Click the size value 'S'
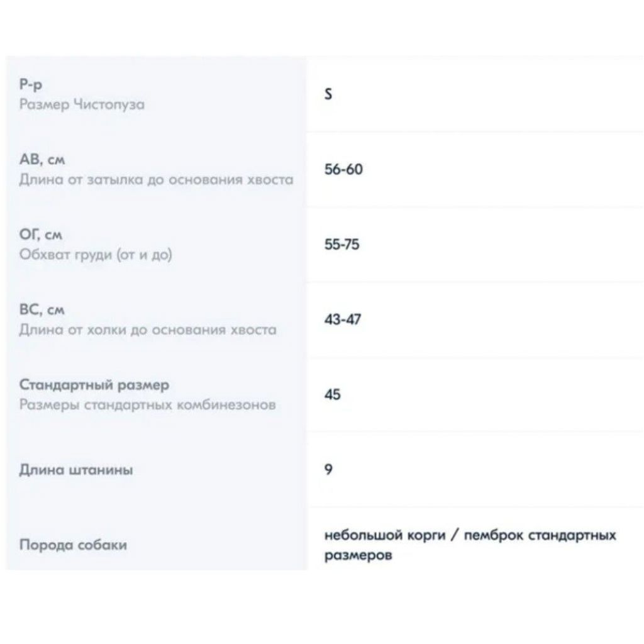The width and height of the screenshot is (644, 644). pos(328,94)
